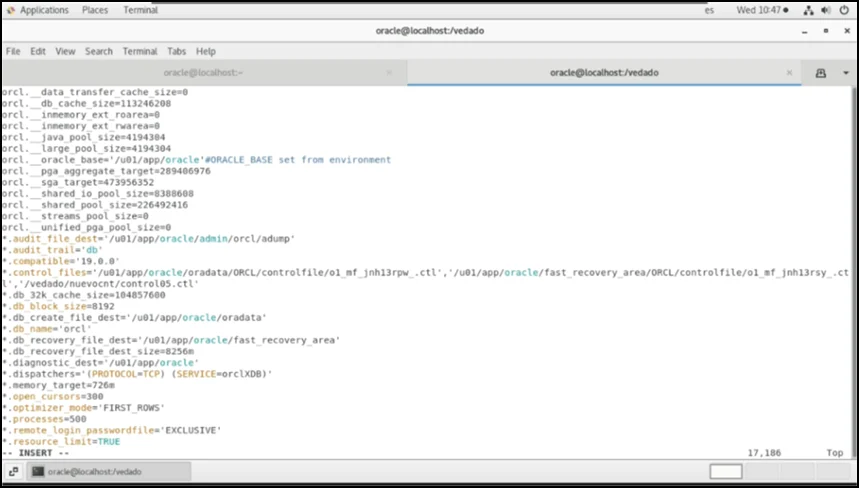Click the *.open_cursors=300 line

tap(53, 397)
